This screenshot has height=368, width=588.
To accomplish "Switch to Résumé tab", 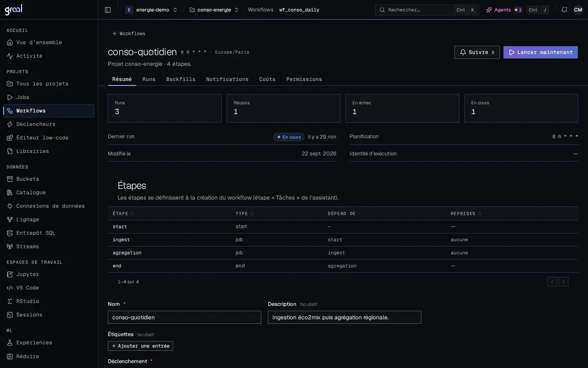I will [122, 79].
